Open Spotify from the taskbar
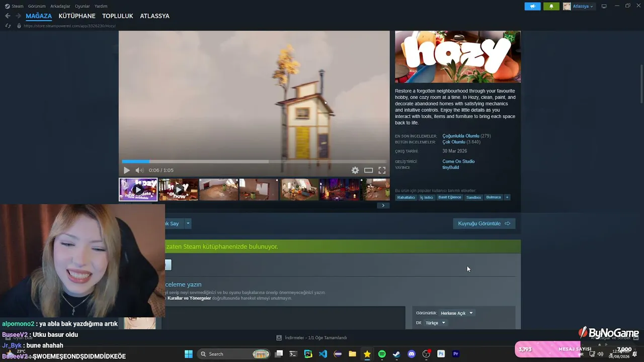Image resolution: width=644 pixels, height=362 pixels. [382, 354]
